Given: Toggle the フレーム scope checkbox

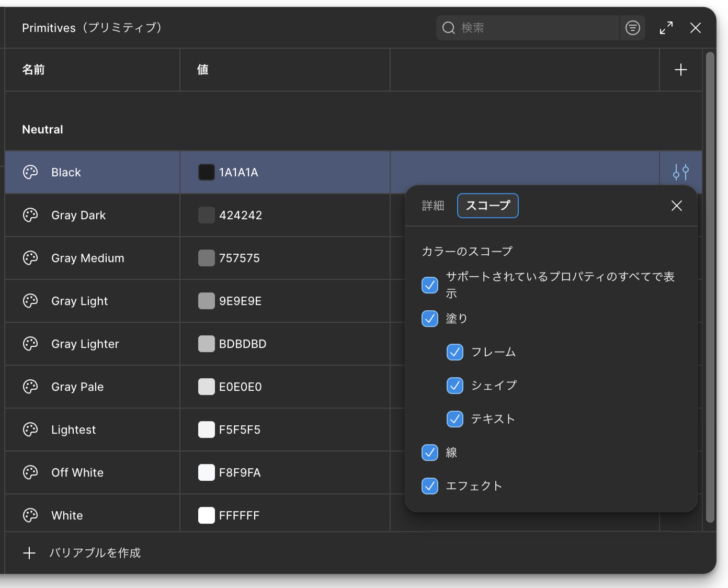Looking at the screenshot, I should tap(455, 352).
